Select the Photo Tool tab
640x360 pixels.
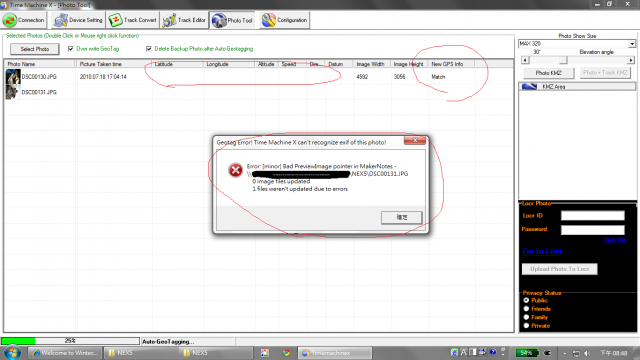click(x=233, y=20)
